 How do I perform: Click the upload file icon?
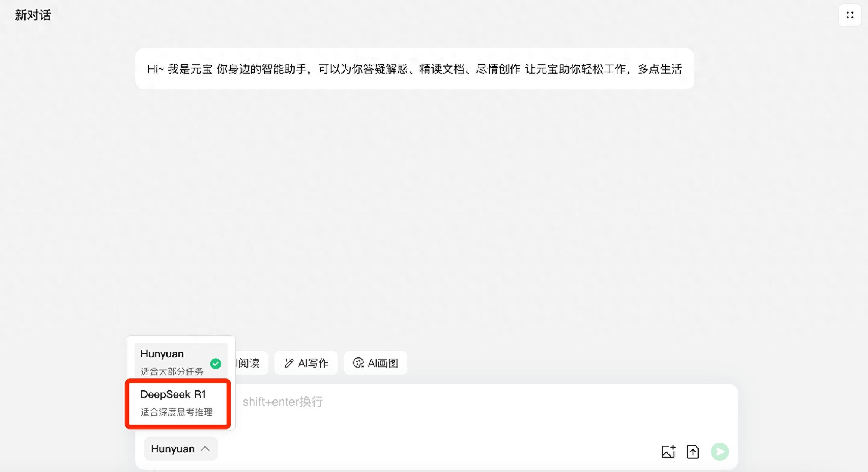coord(693,451)
